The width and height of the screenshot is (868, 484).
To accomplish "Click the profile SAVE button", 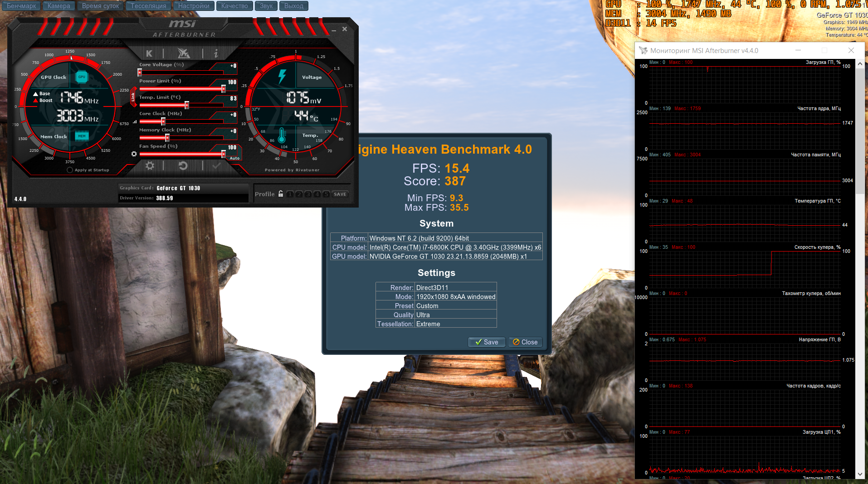I will pyautogui.click(x=340, y=194).
